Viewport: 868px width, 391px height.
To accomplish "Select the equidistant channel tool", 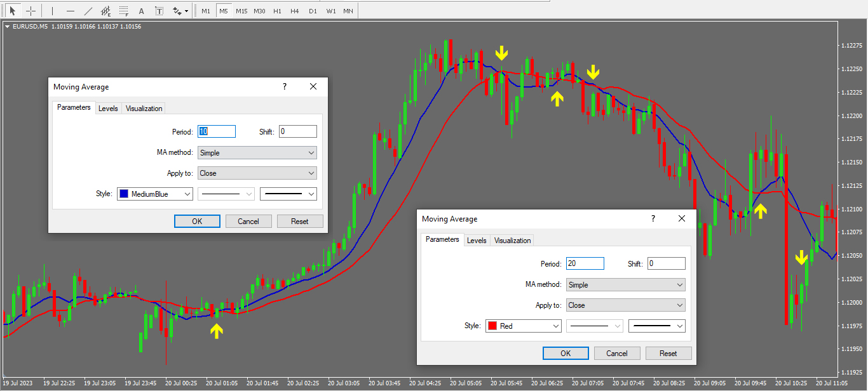I will [x=106, y=11].
